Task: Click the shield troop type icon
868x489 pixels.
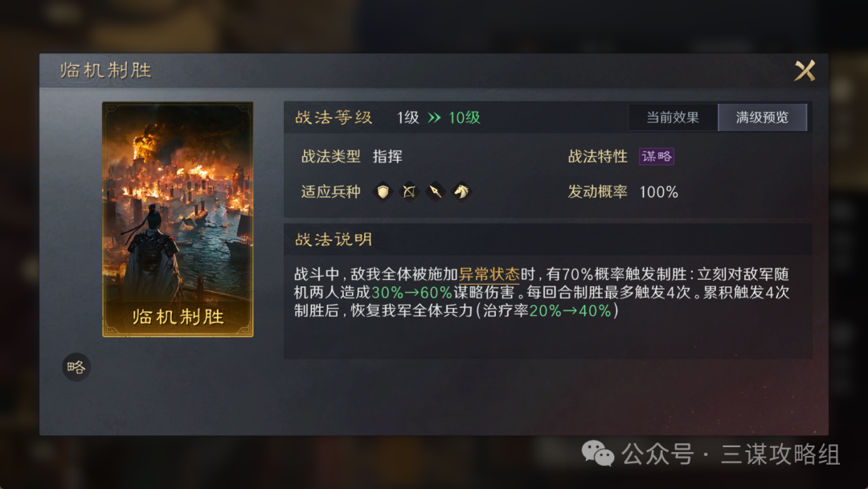Action: tap(383, 191)
